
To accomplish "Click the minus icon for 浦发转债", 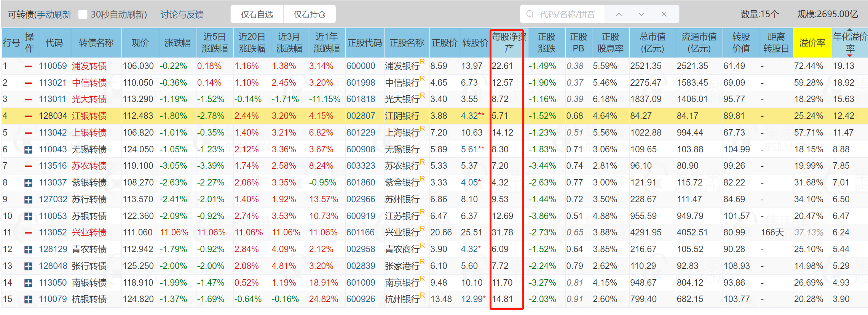I will [x=28, y=66].
